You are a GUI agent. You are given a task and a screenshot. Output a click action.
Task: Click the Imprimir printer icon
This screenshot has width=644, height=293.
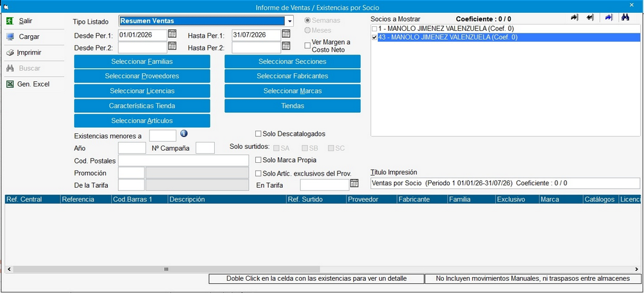(10, 53)
